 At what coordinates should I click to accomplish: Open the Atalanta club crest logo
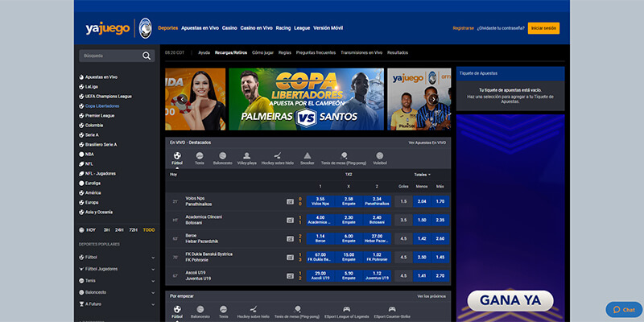pos(146,28)
